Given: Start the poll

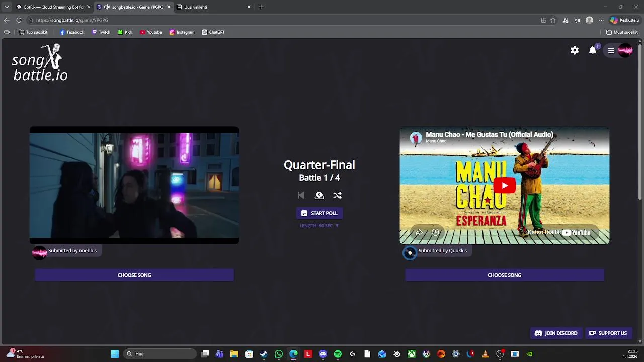Looking at the screenshot, I should pos(319,213).
